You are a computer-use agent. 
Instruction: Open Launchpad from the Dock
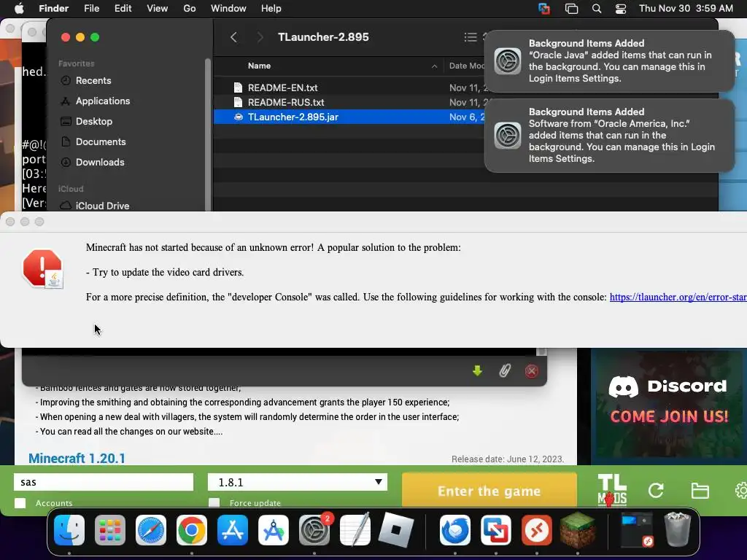pos(110,530)
